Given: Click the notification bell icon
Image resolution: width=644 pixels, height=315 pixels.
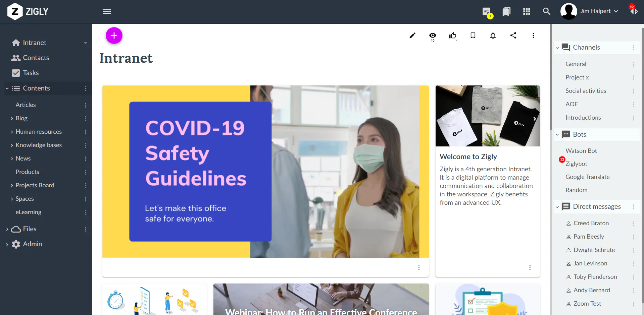Looking at the screenshot, I should [x=493, y=36].
